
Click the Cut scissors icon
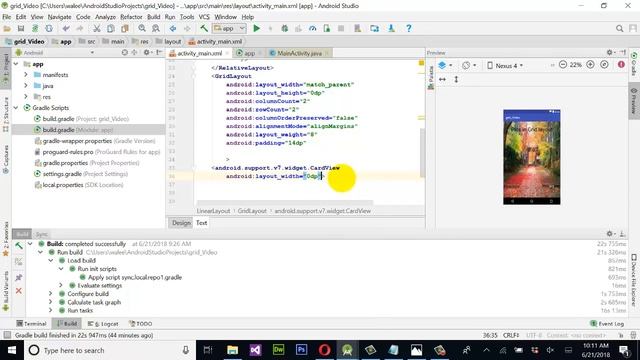[97, 29]
